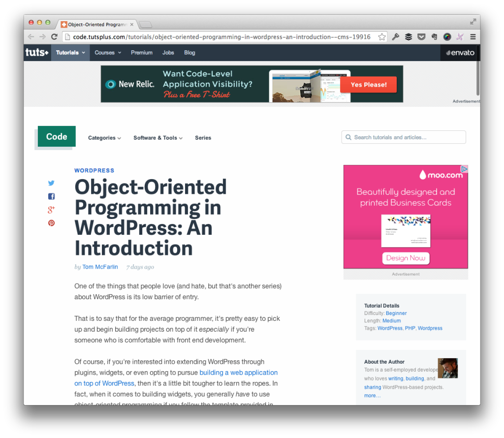
Task: Click the page icon in address bar
Action: (x=67, y=37)
